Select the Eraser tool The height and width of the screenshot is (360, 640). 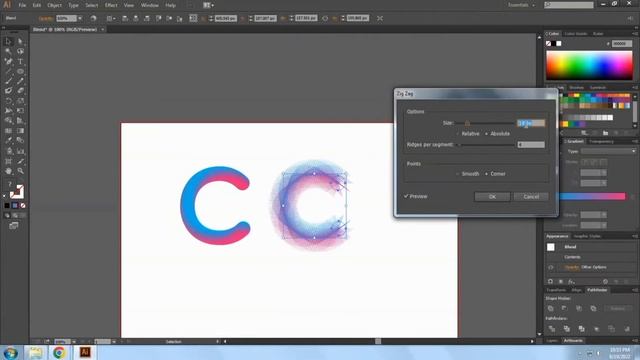(x=20, y=91)
